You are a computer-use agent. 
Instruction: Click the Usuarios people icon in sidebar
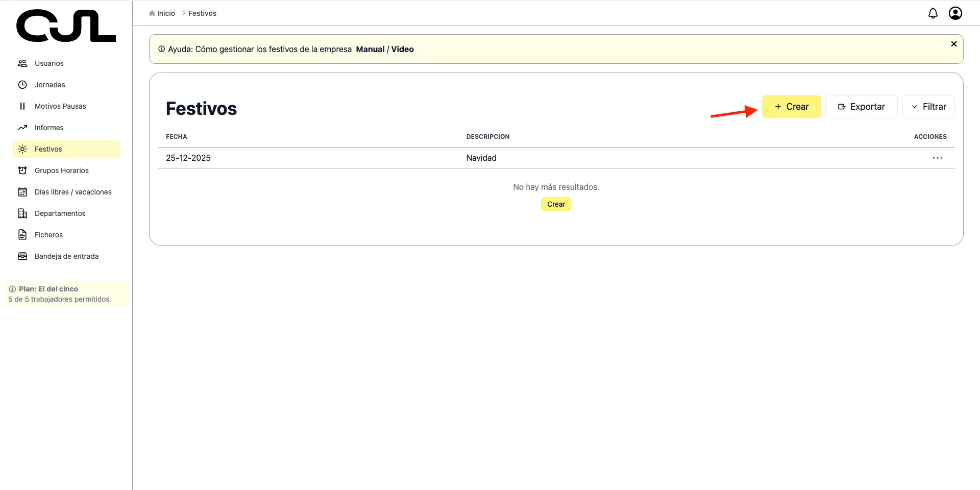coord(22,63)
